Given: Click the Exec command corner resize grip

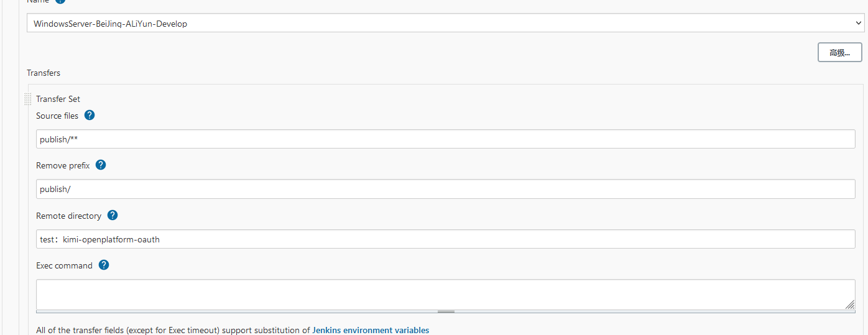Looking at the screenshot, I should point(849,304).
